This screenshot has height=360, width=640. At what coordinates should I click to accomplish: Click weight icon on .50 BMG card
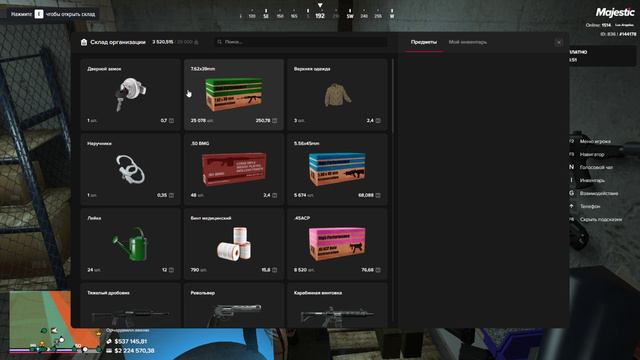275,196
